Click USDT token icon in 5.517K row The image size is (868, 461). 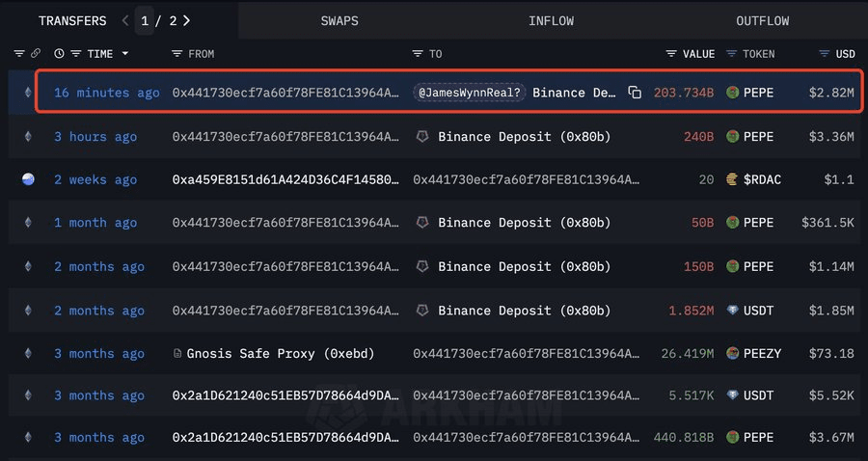(x=732, y=395)
